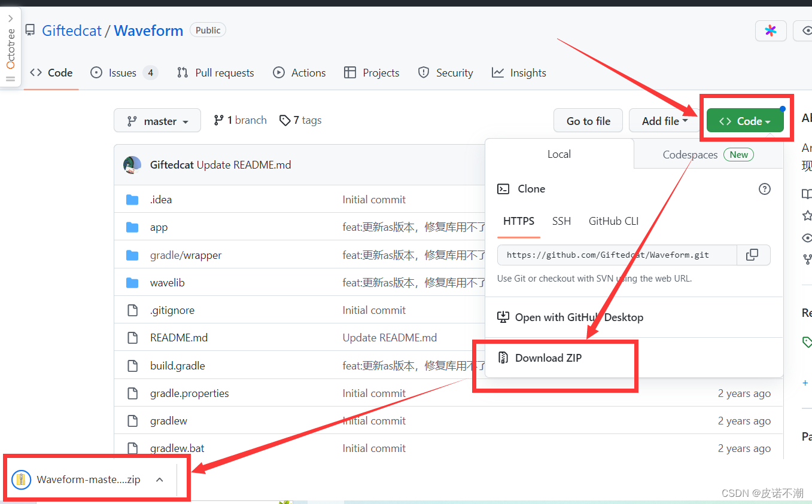Image resolution: width=812 pixels, height=504 pixels.
Task: Select the HTTPS clone option
Action: (519, 221)
